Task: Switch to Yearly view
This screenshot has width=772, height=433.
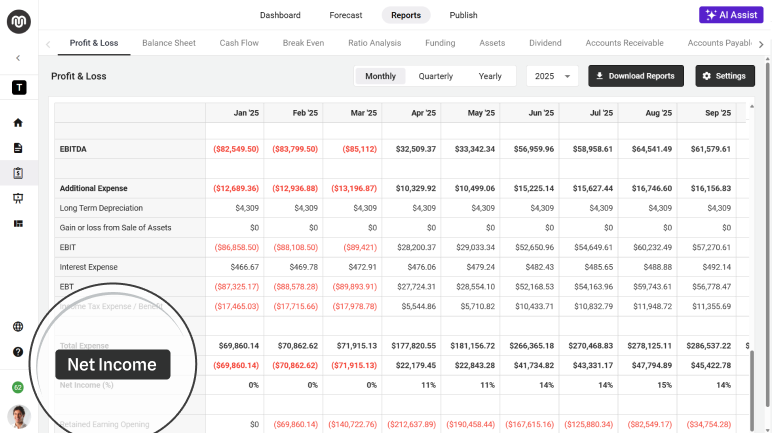Action: [x=490, y=76]
